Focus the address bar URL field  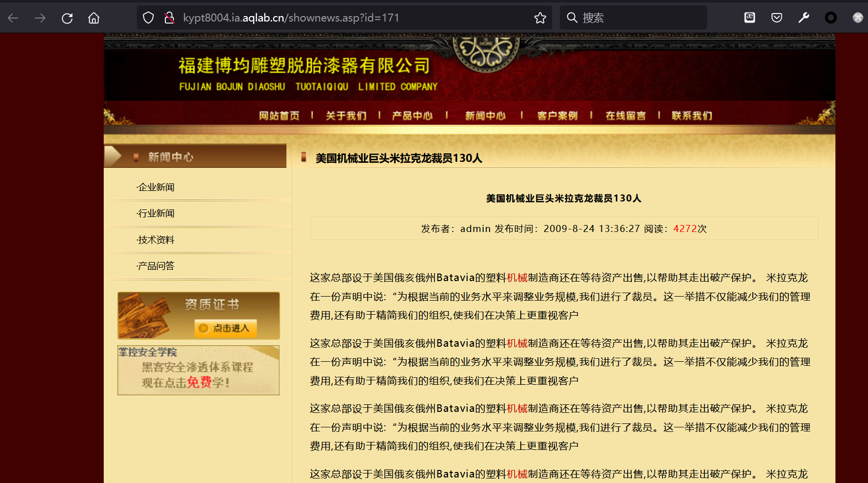click(344, 18)
